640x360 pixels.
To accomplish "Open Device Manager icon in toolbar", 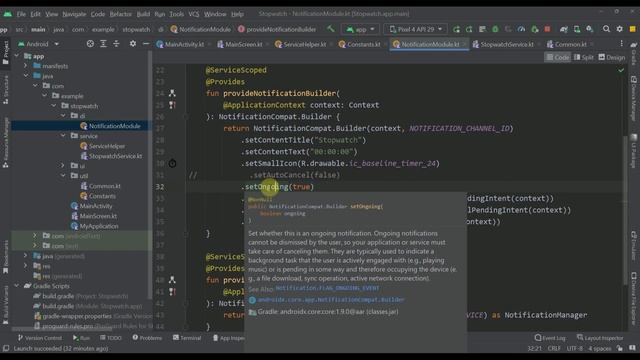I will (577, 29).
